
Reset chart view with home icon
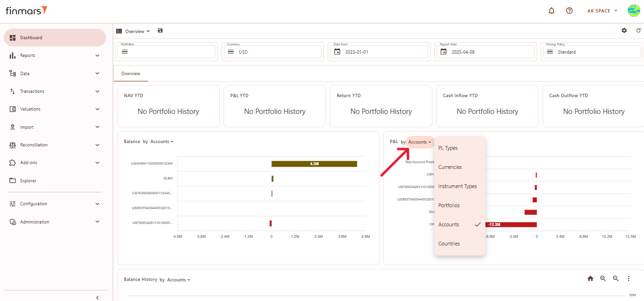tap(590, 279)
